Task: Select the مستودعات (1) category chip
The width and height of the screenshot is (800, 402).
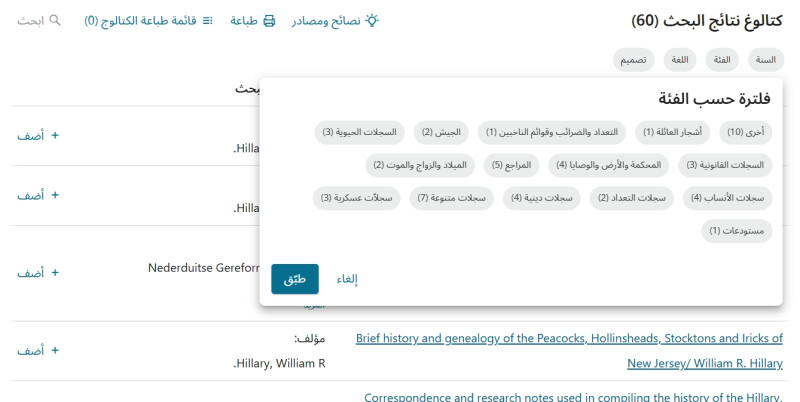Action: (736, 231)
